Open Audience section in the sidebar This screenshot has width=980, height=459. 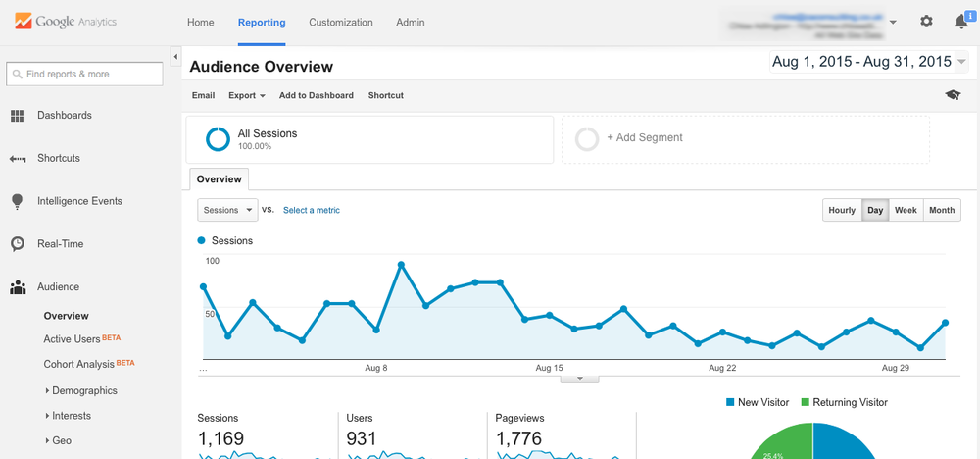pyautogui.click(x=58, y=287)
